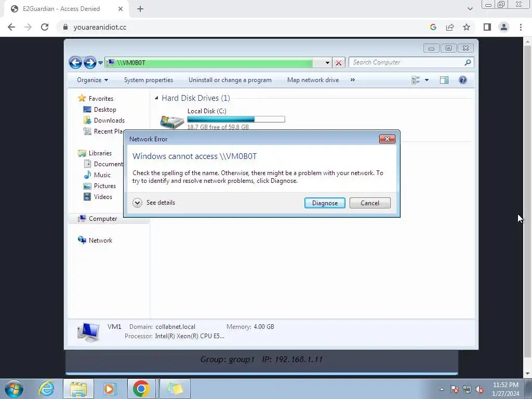
Task: Click Map network drive
Action: (x=313, y=80)
